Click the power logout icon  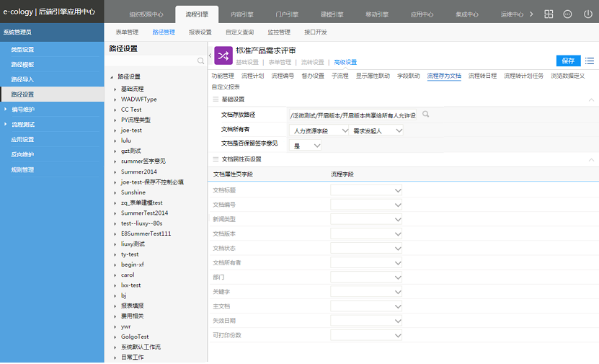click(x=588, y=14)
